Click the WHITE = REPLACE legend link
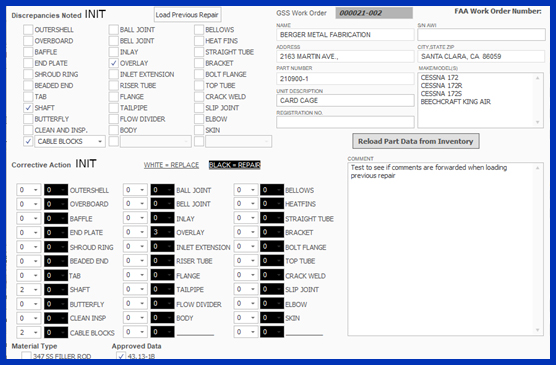The image size is (556, 365). pos(171,165)
